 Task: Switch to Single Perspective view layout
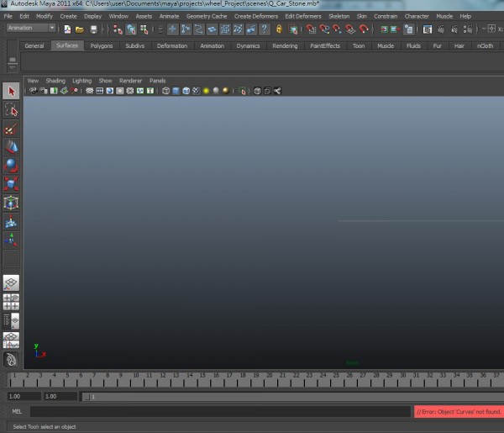pyautogui.click(x=11, y=283)
